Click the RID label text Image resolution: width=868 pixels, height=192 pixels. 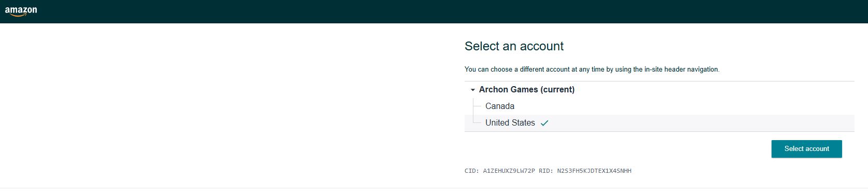(546, 171)
